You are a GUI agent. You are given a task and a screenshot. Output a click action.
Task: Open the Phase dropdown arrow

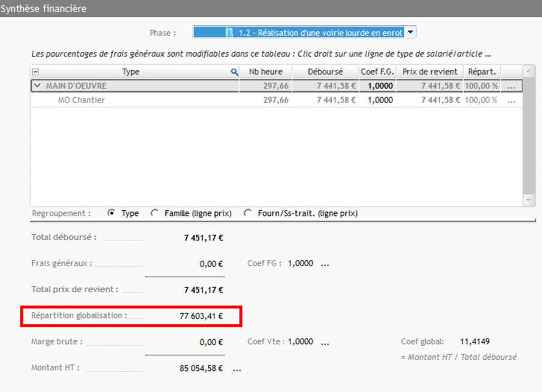410,32
